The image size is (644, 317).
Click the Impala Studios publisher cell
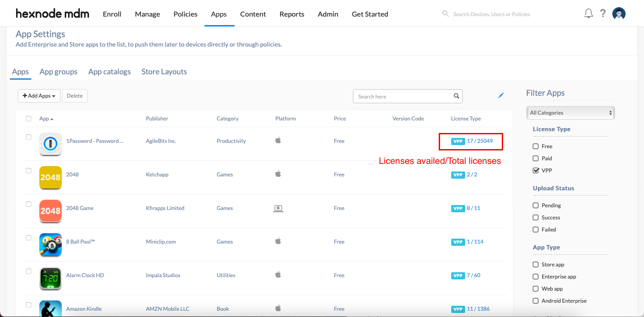[x=163, y=275]
